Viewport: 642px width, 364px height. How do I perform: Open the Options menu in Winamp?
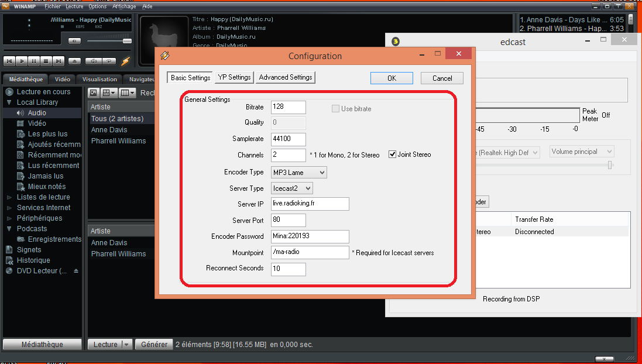[97, 6]
